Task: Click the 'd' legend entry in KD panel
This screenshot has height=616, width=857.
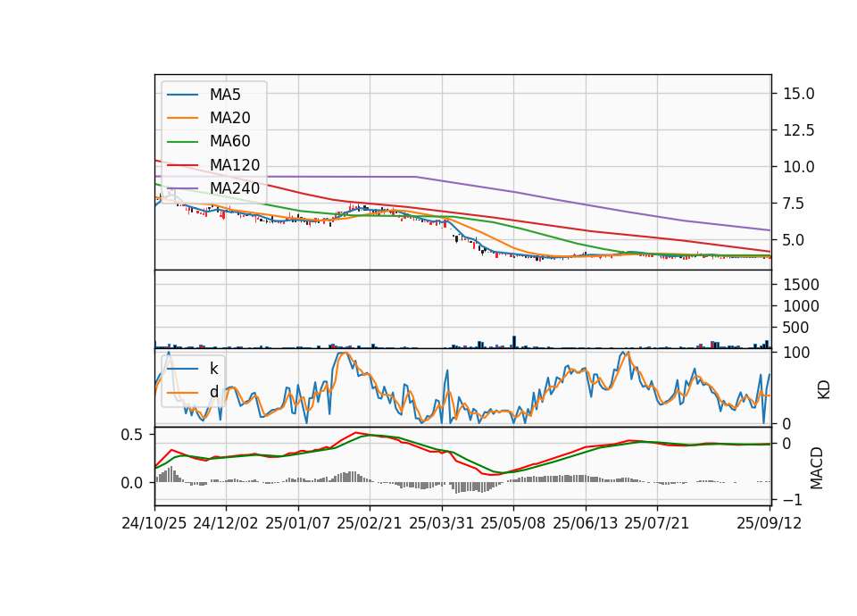Action: (213, 392)
